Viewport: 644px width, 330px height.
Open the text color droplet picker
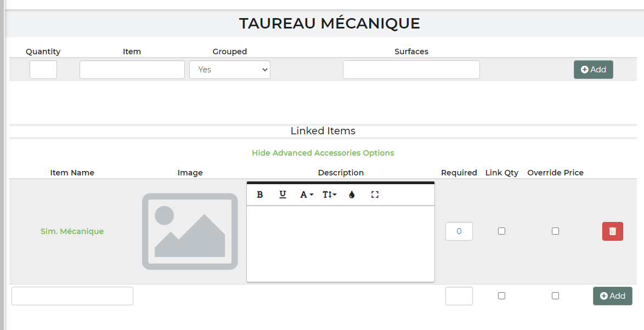tap(352, 195)
